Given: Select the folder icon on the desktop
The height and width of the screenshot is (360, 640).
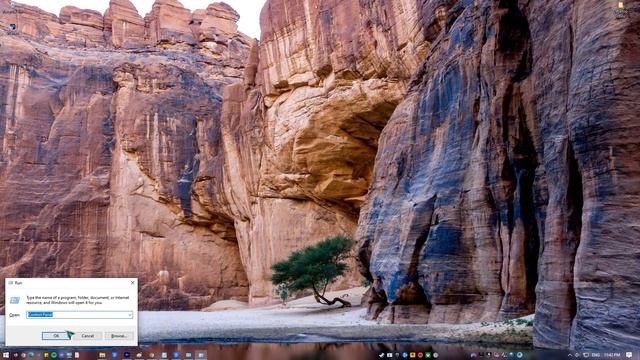Looking at the screenshot, I should (621, 5).
